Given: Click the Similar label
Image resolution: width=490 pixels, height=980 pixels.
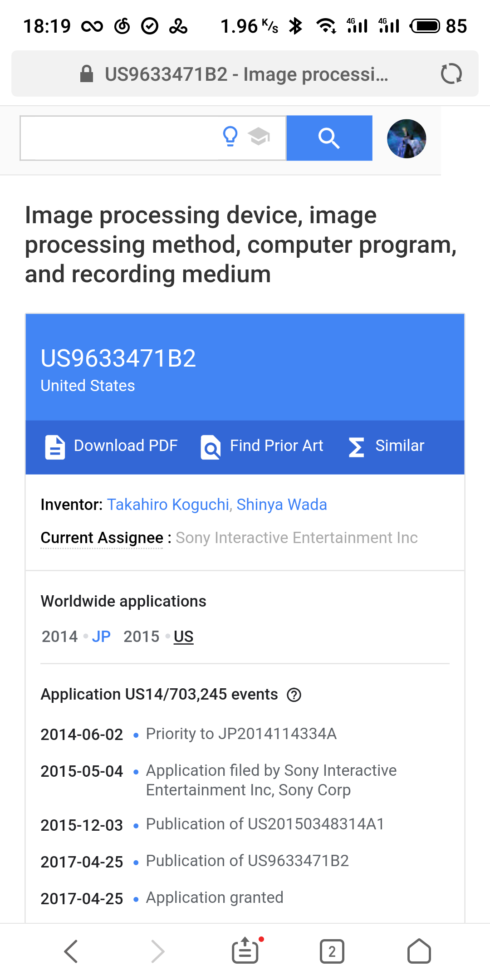Looking at the screenshot, I should pos(400,446).
